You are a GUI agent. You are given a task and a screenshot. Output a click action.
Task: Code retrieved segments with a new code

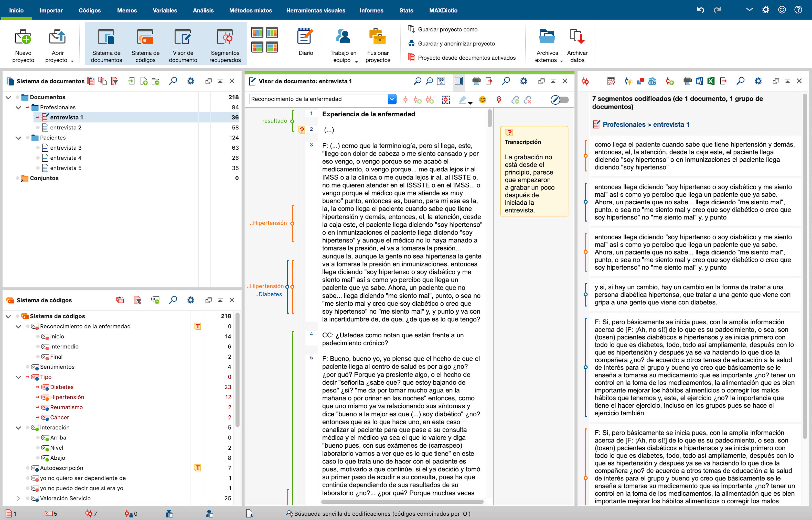coord(669,81)
